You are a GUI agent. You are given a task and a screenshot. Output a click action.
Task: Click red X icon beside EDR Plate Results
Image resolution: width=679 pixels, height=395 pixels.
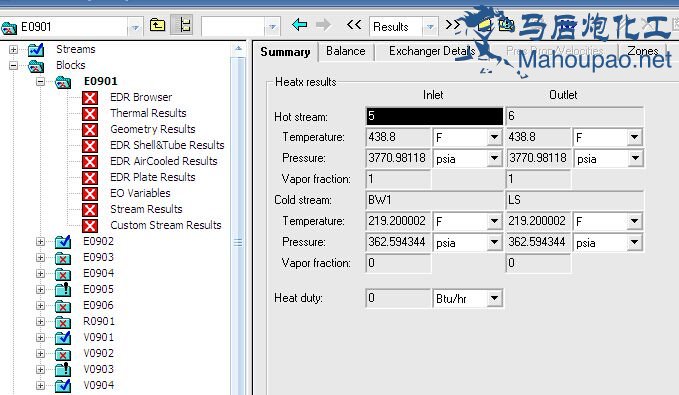90,178
